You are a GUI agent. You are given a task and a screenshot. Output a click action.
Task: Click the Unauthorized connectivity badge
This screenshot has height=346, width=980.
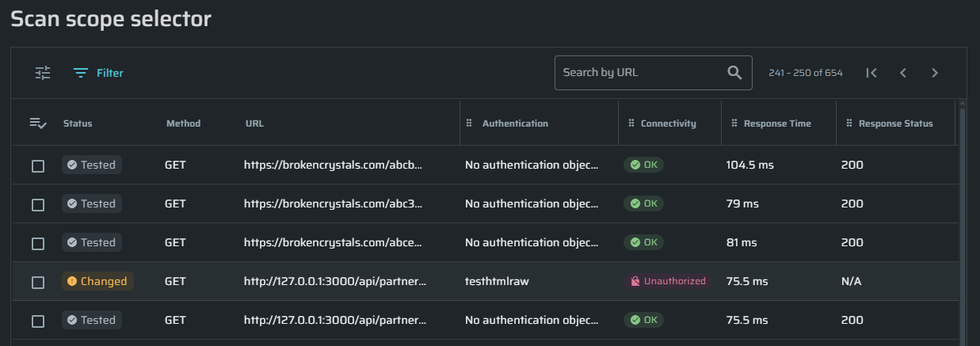pos(668,281)
